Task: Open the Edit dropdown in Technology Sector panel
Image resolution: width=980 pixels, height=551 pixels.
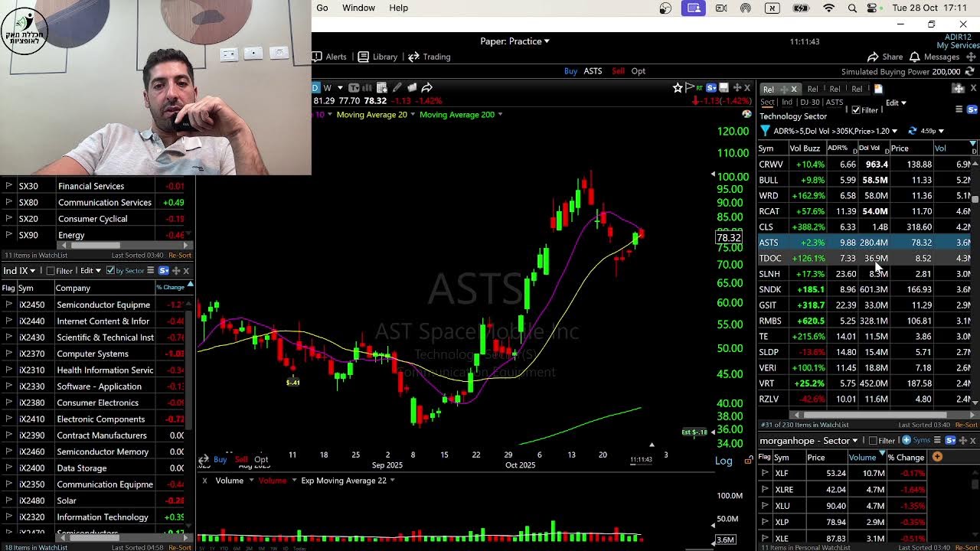Action: point(896,103)
